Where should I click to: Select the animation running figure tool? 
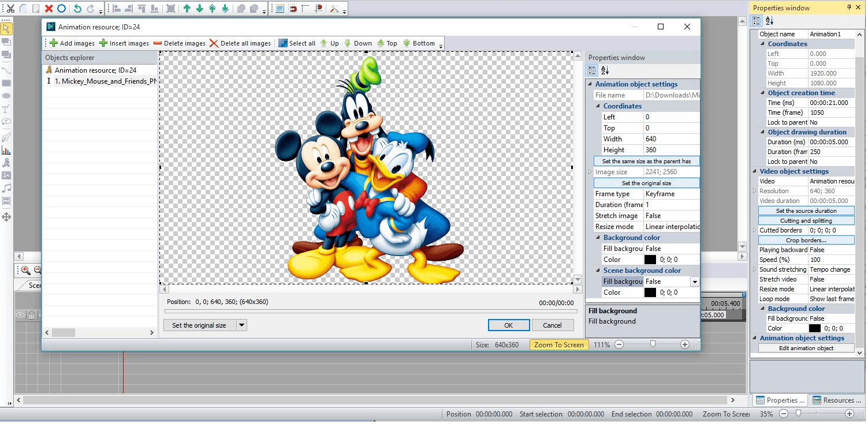pyautogui.click(x=6, y=163)
